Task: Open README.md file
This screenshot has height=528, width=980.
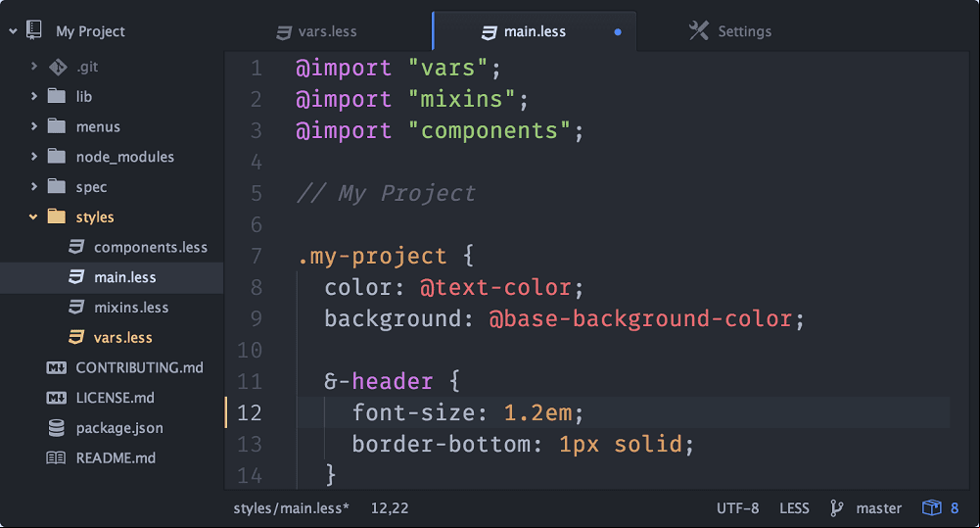Action: (116, 457)
